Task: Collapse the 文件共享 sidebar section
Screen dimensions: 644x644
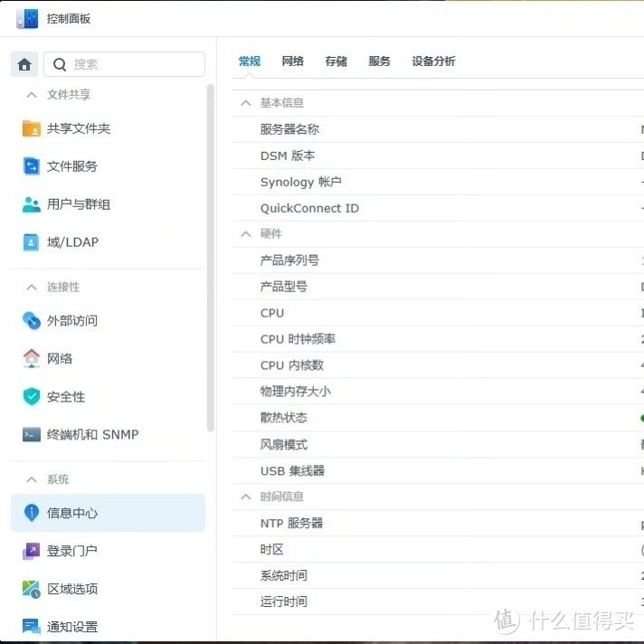Action: pos(32,95)
